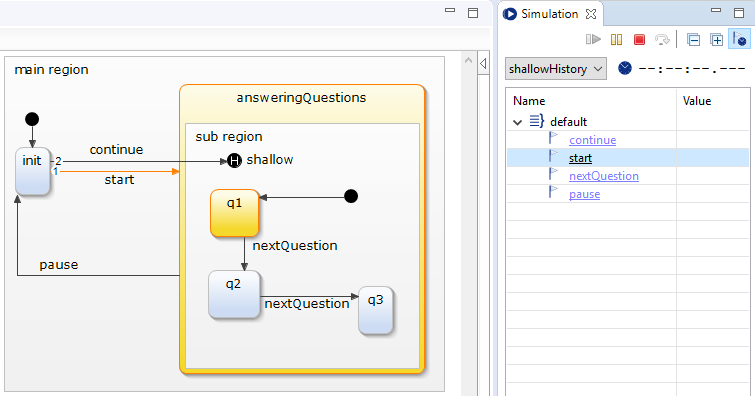Minimize the Simulation view
The height and width of the screenshot is (396, 755).
click(716, 10)
